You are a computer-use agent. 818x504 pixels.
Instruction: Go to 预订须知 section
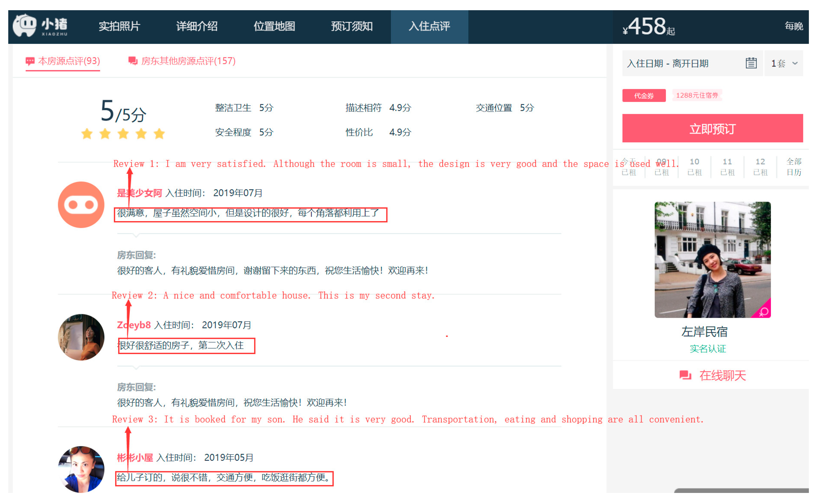click(x=352, y=26)
